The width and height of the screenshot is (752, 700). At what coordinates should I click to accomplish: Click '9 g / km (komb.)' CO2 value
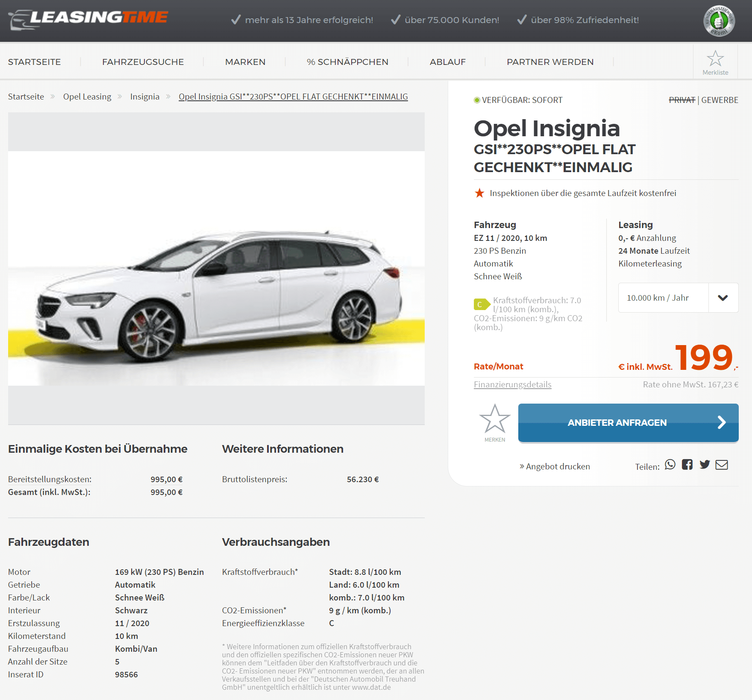tap(360, 610)
